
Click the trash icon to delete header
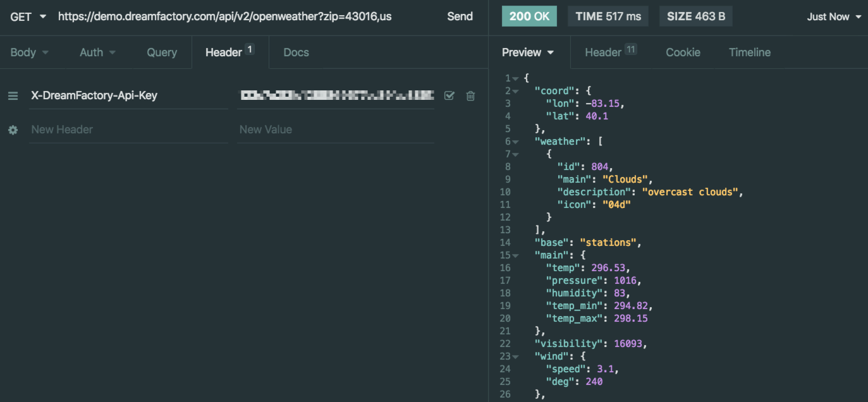(470, 96)
